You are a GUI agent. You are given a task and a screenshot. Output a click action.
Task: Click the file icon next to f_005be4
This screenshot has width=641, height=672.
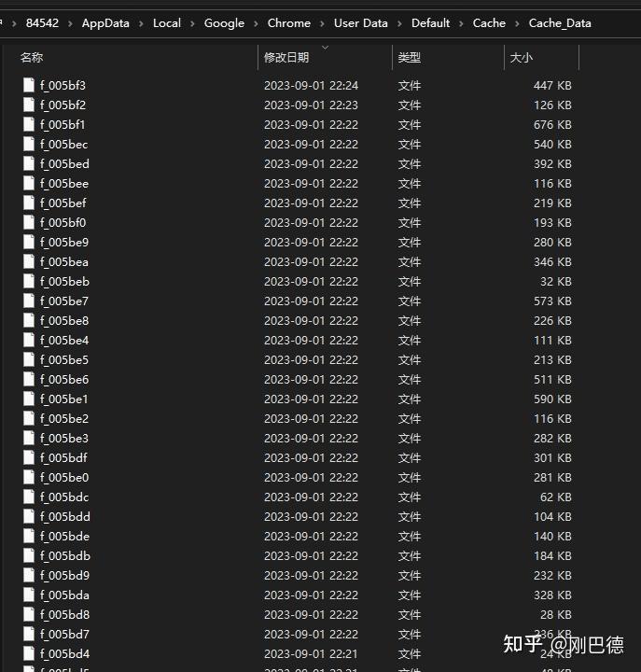click(29, 341)
